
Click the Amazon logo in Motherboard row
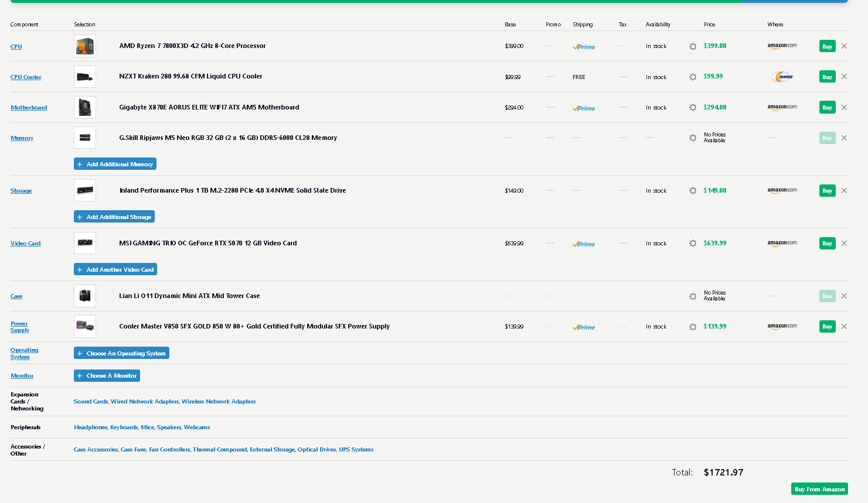[782, 107]
